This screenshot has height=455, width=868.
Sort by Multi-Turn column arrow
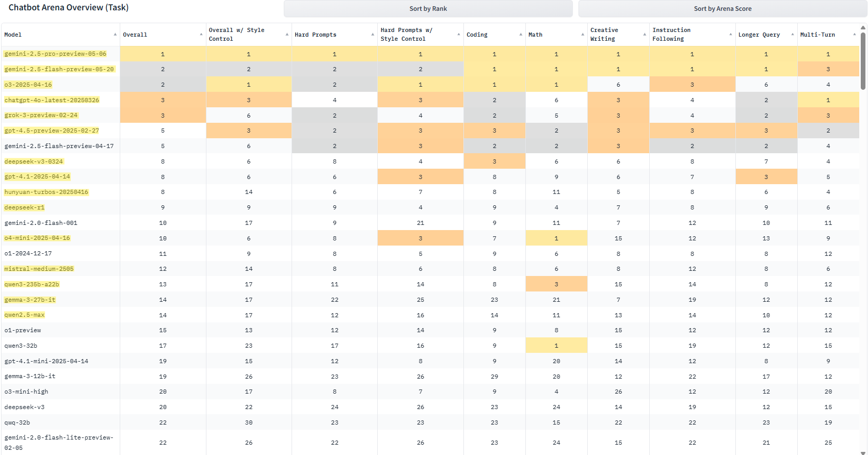coord(855,35)
